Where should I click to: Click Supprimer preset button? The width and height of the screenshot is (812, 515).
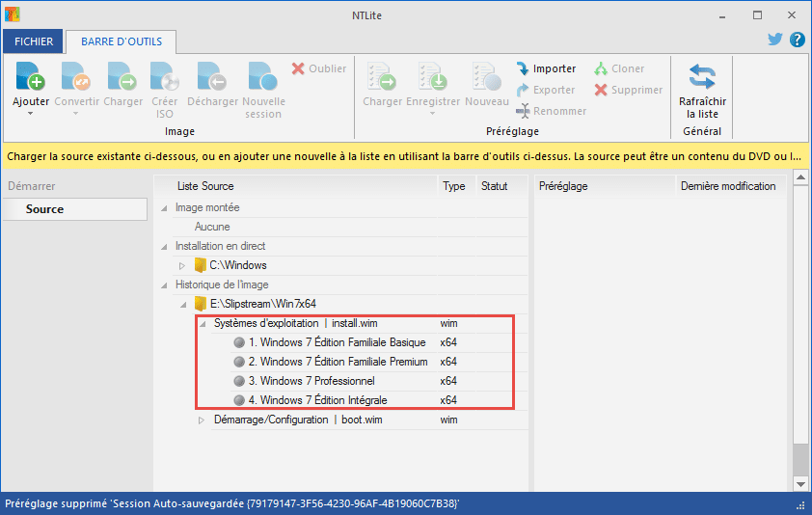628,90
